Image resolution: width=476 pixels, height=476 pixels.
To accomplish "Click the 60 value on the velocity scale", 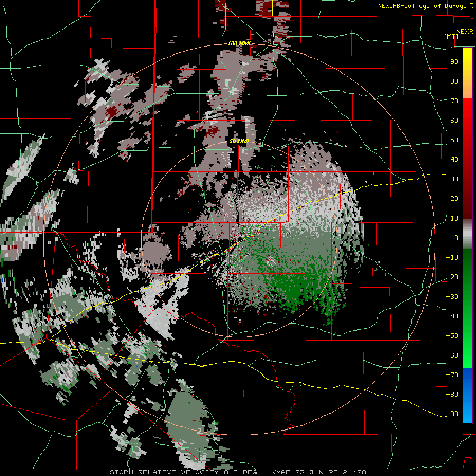I will click(454, 120).
